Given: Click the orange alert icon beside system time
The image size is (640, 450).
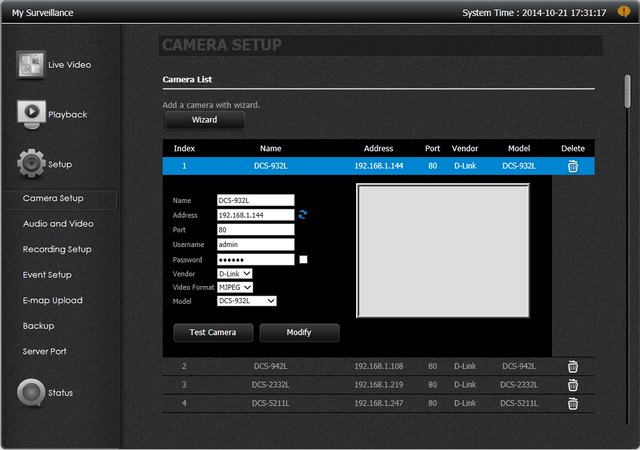Looking at the screenshot, I should click(x=624, y=12).
